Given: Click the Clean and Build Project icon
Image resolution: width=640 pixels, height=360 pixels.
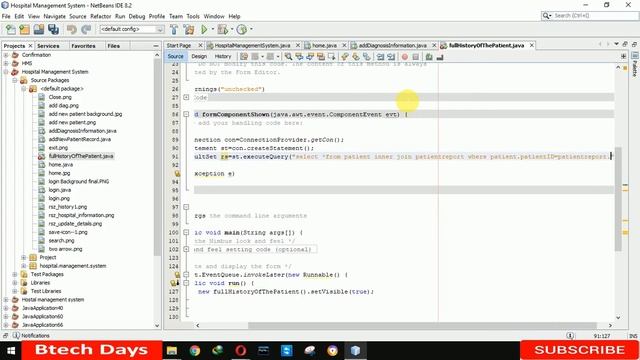Looking at the screenshot, I should pyautogui.click(x=189, y=29).
